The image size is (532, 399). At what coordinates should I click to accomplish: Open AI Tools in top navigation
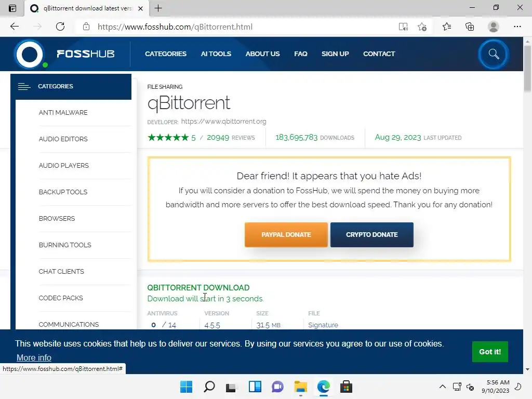click(x=216, y=54)
